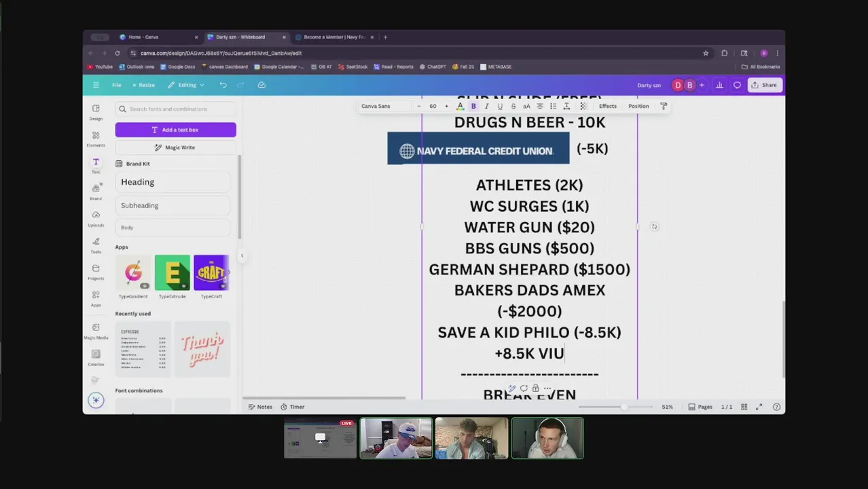Open text color picker
The image size is (868, 489).
click(460, 106)
